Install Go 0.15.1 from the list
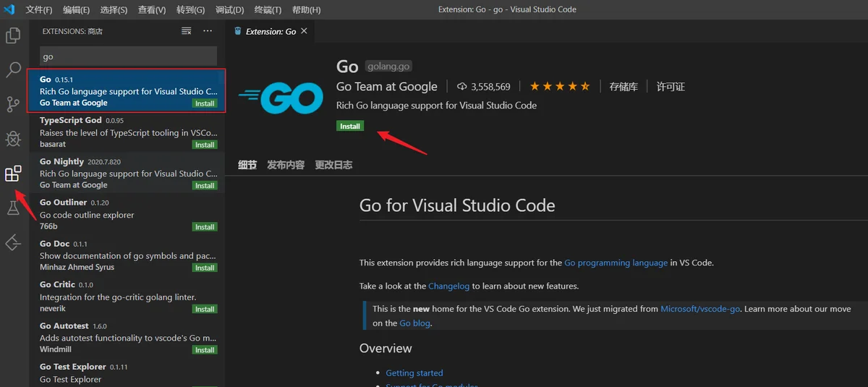The width and height of the screenshot is (868, 387). click(205, 103)
